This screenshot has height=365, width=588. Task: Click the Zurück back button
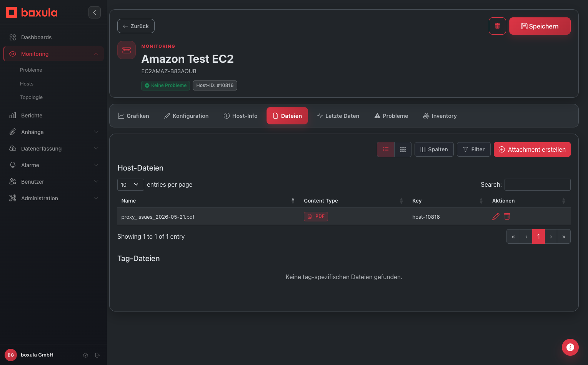point(136,26)
